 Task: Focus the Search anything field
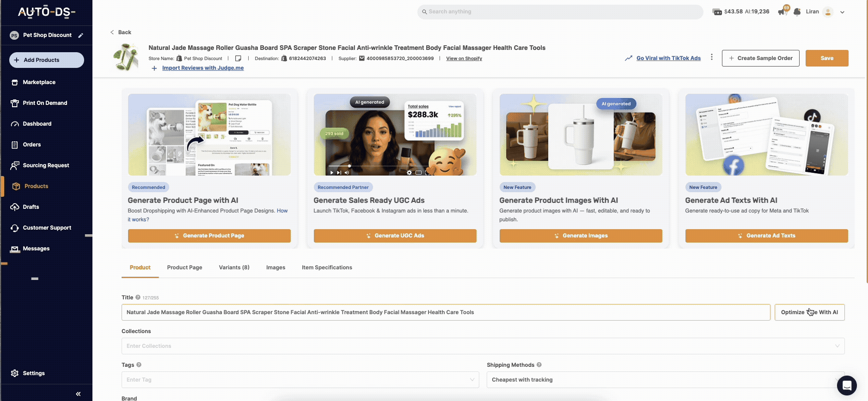pos(560,12)
